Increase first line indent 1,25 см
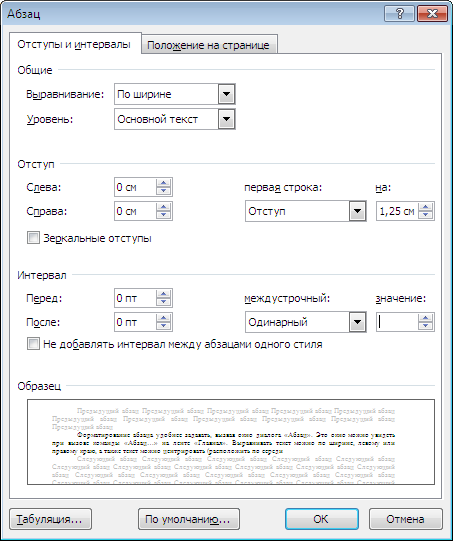The image size is (453, 541). (x=426, y=207)
